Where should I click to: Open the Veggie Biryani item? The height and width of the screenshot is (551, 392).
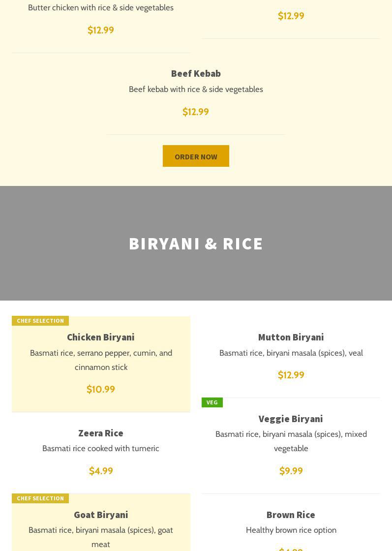tap(291, 419)
